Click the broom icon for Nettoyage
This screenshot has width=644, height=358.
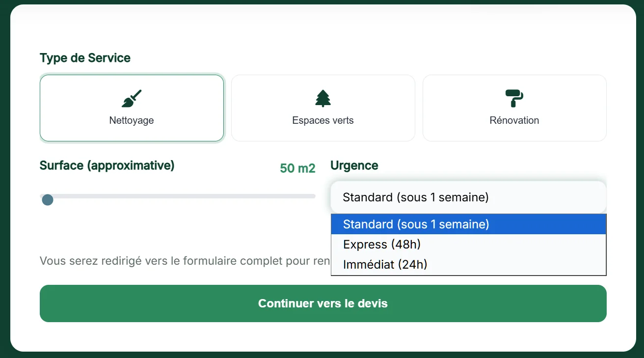pos(132,99)
